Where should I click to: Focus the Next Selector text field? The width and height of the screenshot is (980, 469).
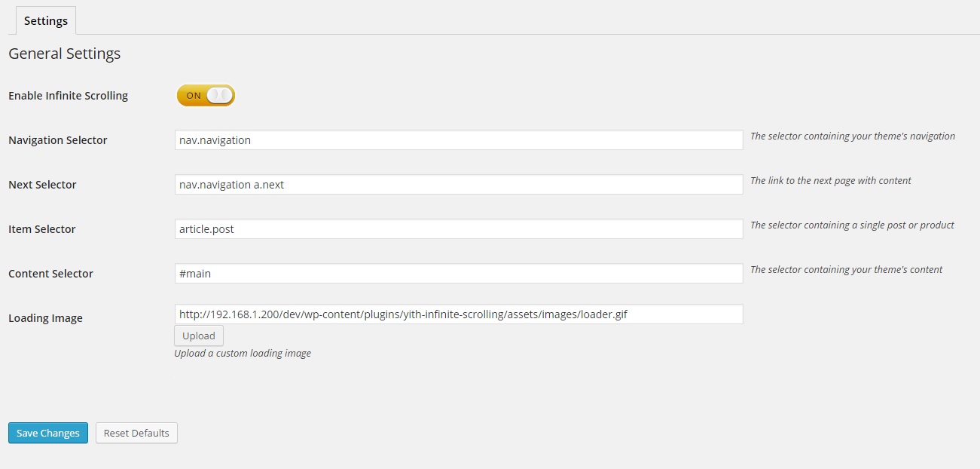click(458, 185)
